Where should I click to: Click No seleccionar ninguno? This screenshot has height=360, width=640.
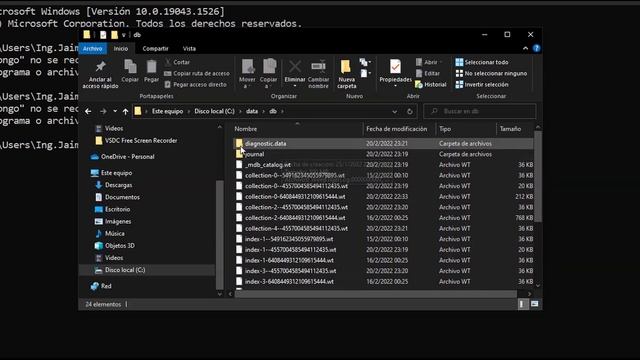(x=491, y=73)
